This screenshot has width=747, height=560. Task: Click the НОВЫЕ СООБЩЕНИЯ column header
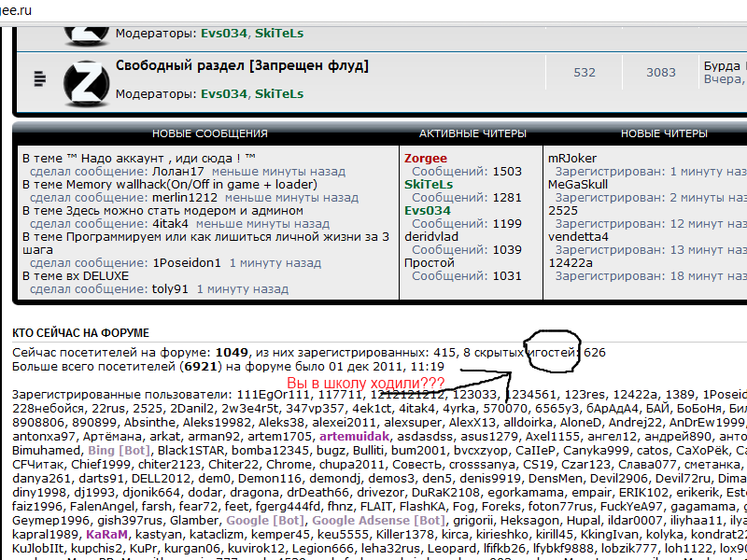pos(209,133)
